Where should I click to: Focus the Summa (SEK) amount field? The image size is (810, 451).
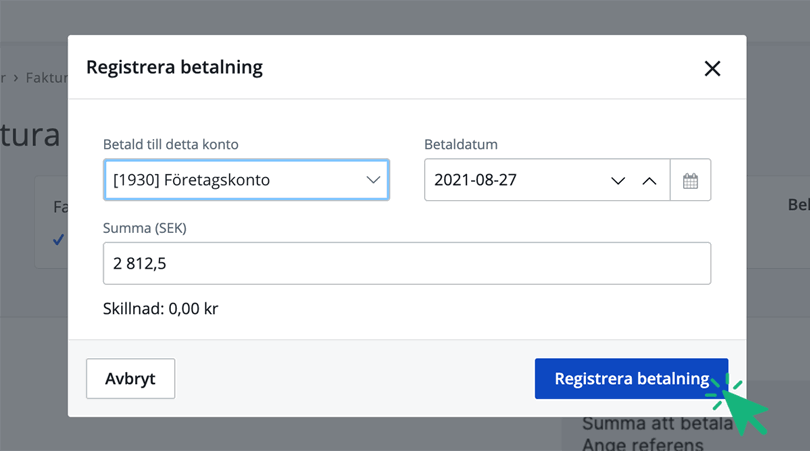coord(406,263)
